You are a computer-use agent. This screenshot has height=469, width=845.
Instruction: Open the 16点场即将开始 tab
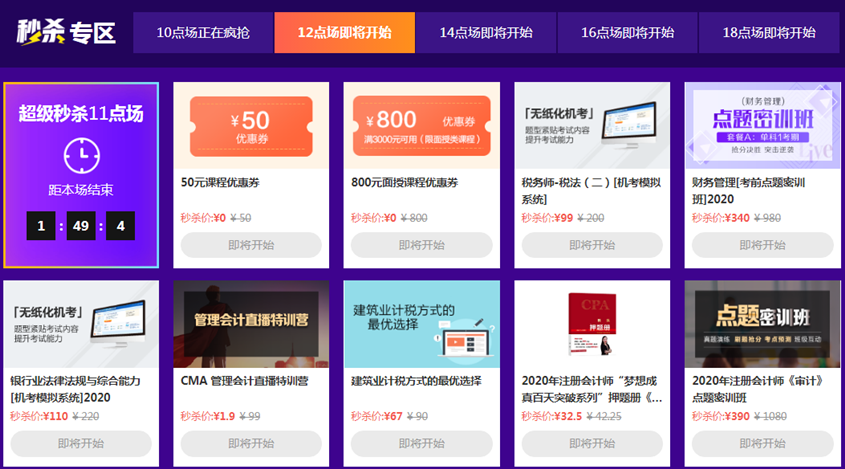[628, 32]
